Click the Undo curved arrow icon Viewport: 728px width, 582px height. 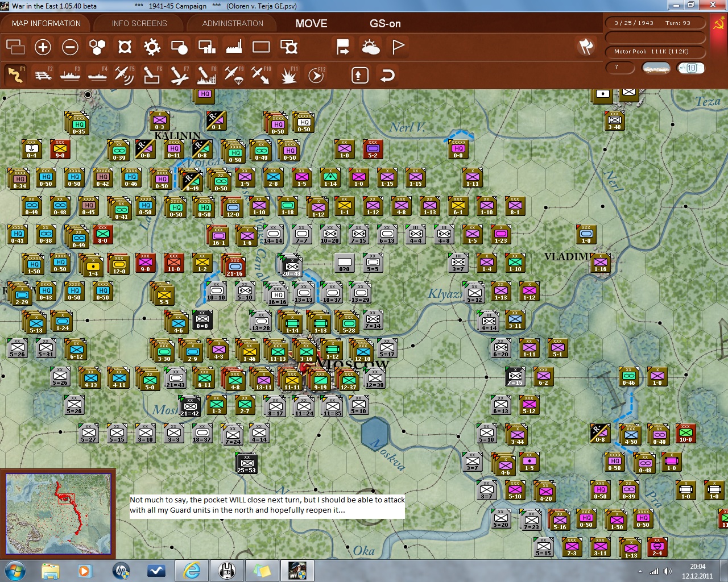(x=387, y=75)
